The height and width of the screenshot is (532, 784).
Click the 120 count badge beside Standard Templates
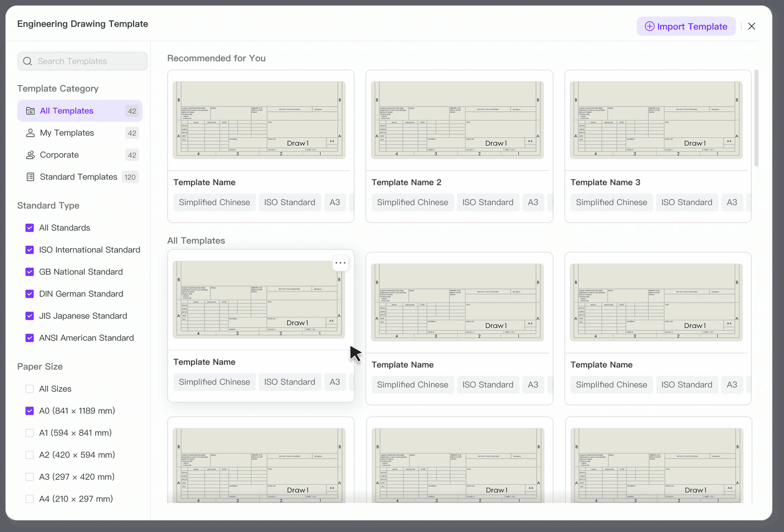pyautogui.click(x=130, y=177)
